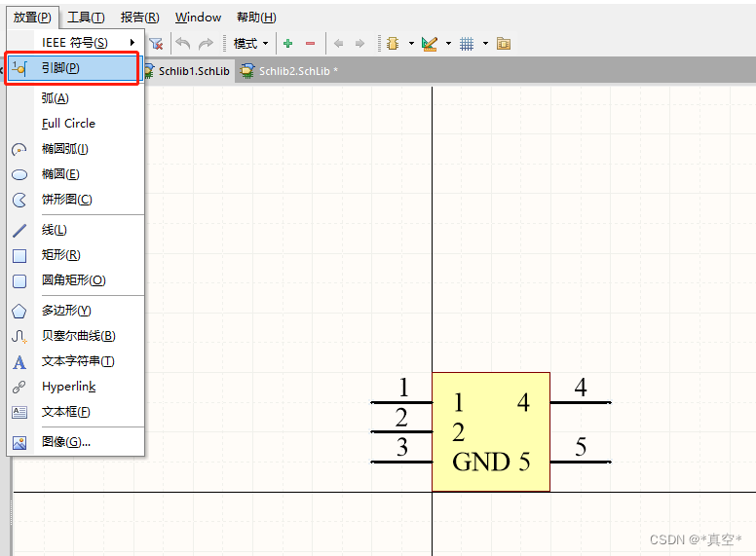Click the yellow component body rectangle

pos(491,431)
